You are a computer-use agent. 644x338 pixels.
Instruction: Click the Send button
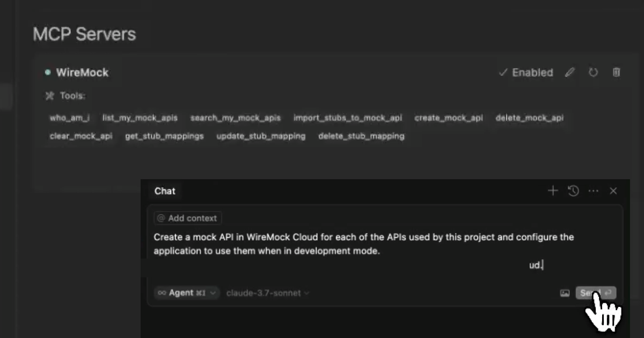596,293
